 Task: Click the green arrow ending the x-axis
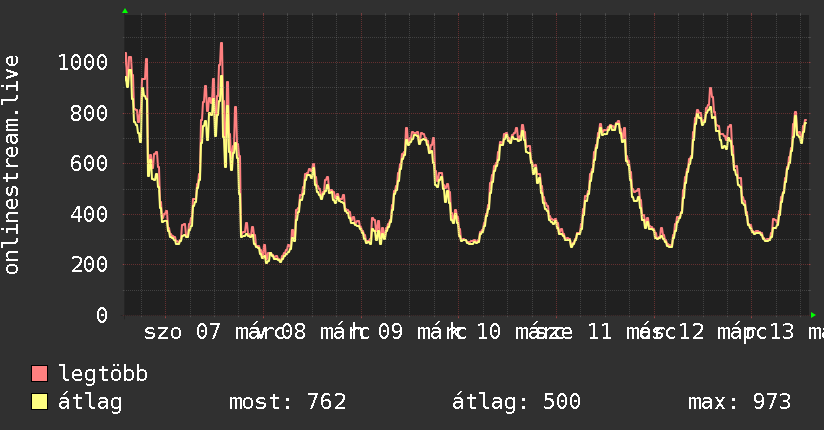coord(813,315)
